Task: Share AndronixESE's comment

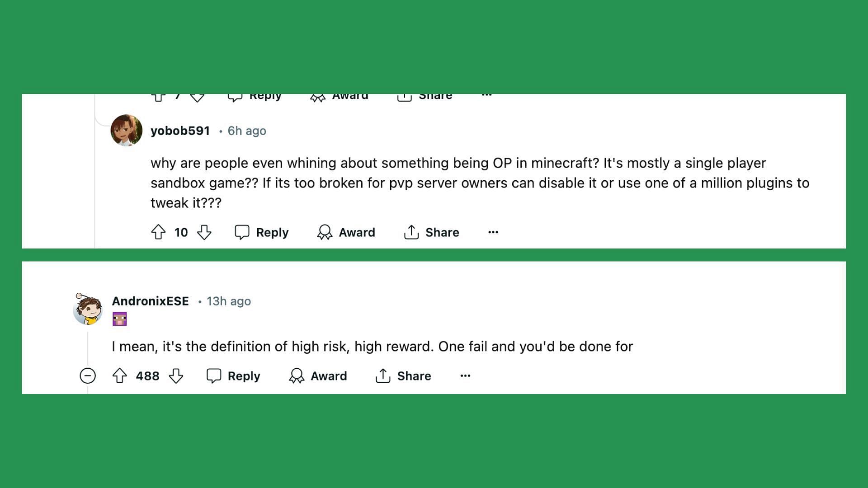Action: 403,376
